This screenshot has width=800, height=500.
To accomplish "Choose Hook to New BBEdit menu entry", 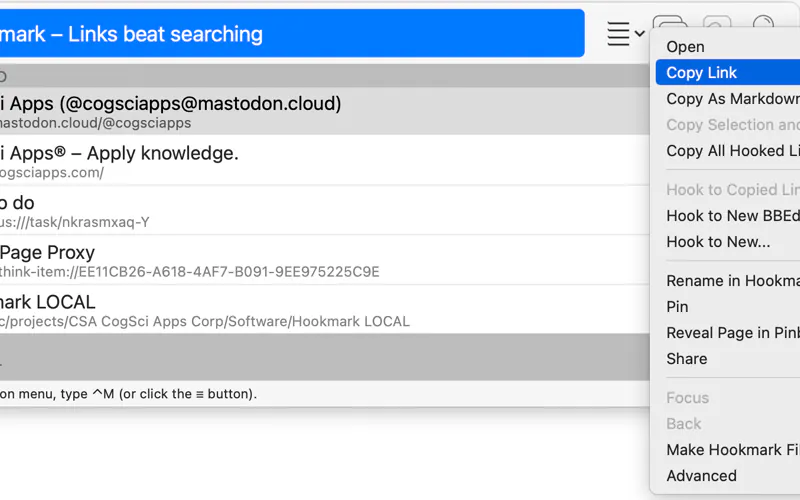I will coord(728,215).
